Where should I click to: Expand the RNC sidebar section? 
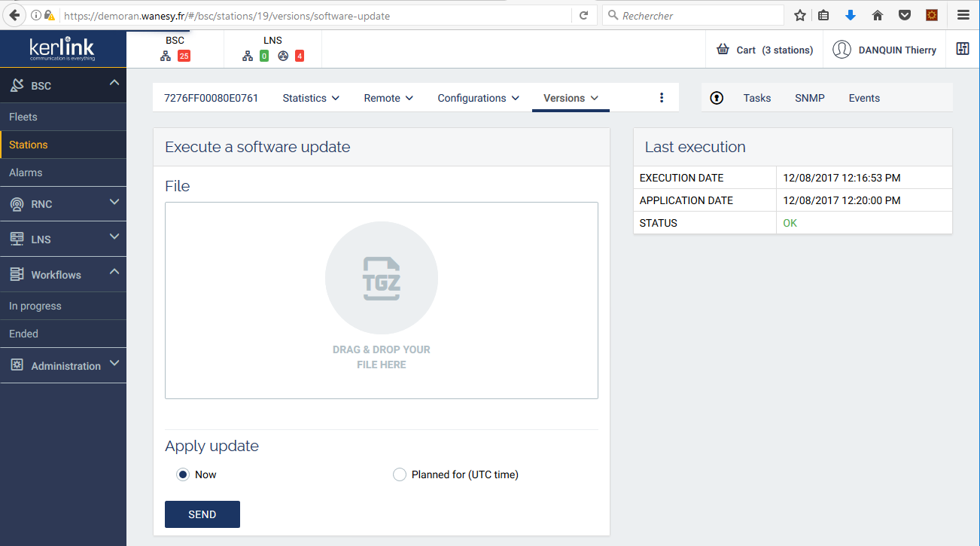pos(63,204)
